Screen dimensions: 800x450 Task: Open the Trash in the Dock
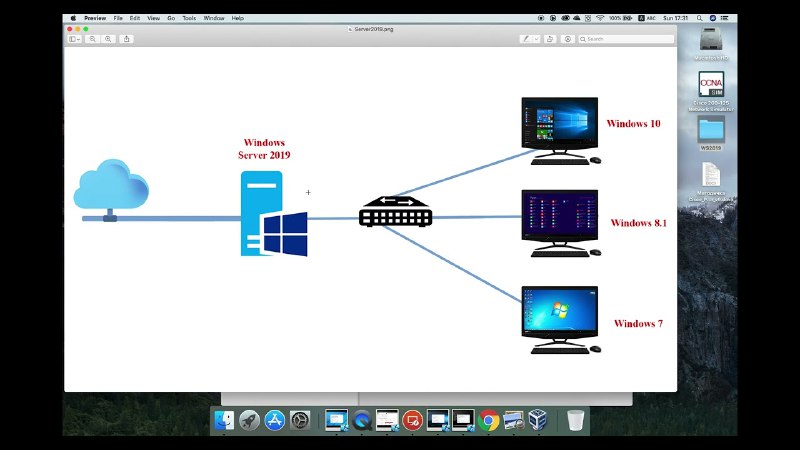point(576,420)
